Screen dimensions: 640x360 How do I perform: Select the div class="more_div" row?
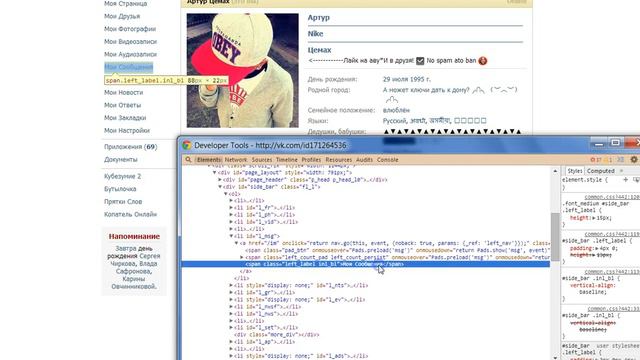tap(277, 335)
